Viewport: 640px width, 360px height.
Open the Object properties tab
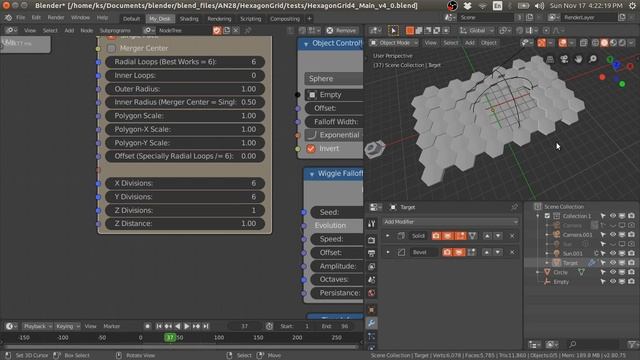(371, 310)
